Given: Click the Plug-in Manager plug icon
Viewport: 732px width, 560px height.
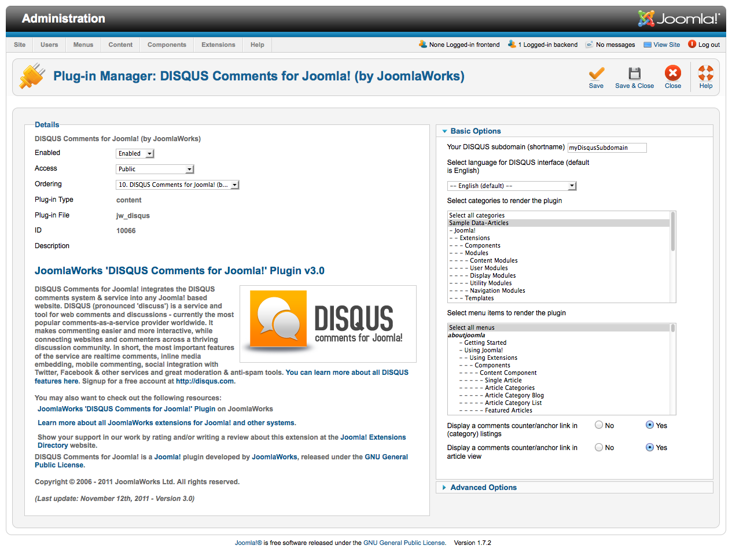Looking at the screenshot, I should point(32,76).
